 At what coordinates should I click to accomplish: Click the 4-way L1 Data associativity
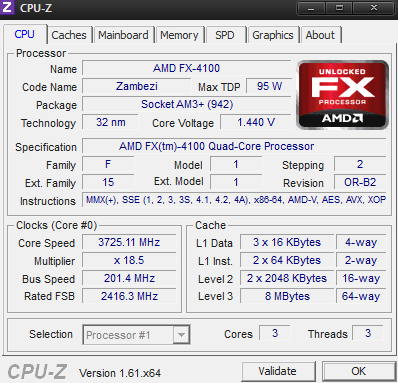point(361,242)
